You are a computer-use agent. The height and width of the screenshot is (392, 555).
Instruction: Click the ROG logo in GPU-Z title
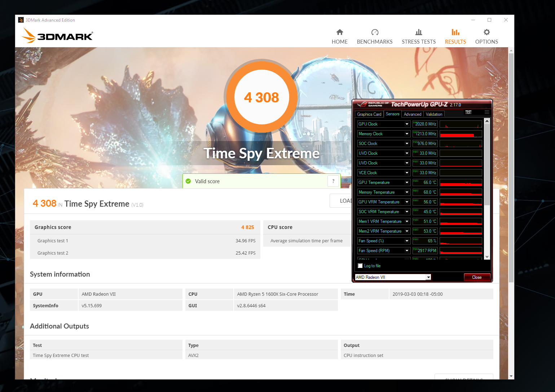[373, 104]
